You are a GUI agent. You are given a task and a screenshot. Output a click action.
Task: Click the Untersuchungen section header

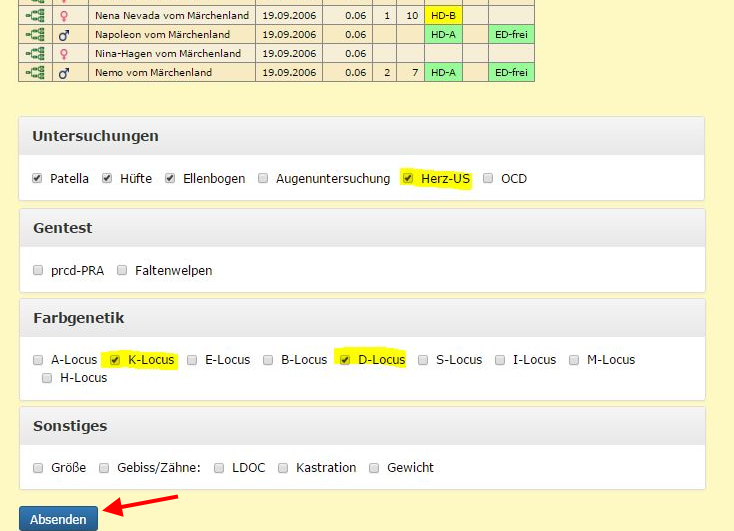[361, 136]
